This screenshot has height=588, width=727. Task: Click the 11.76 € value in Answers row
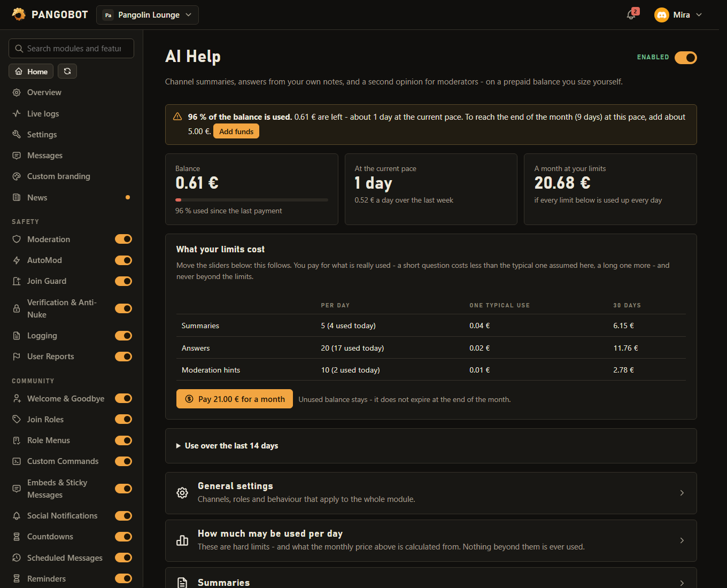tap(625, 348)
